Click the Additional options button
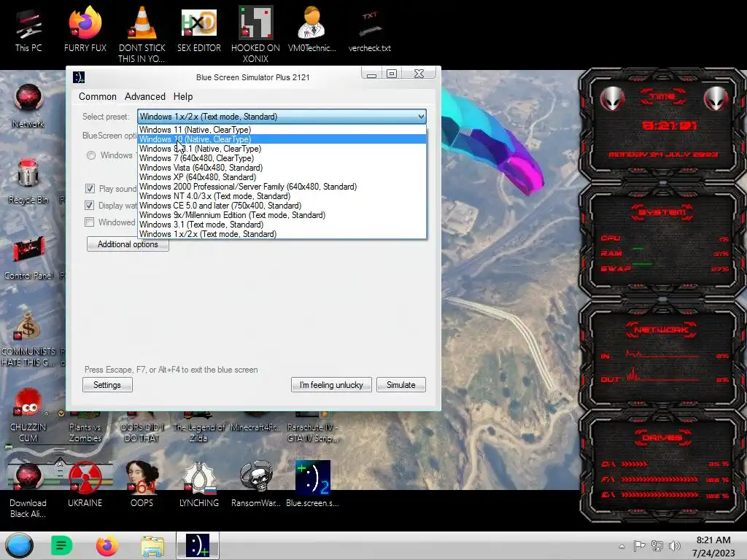747x560 pixels. coord(128,244)
